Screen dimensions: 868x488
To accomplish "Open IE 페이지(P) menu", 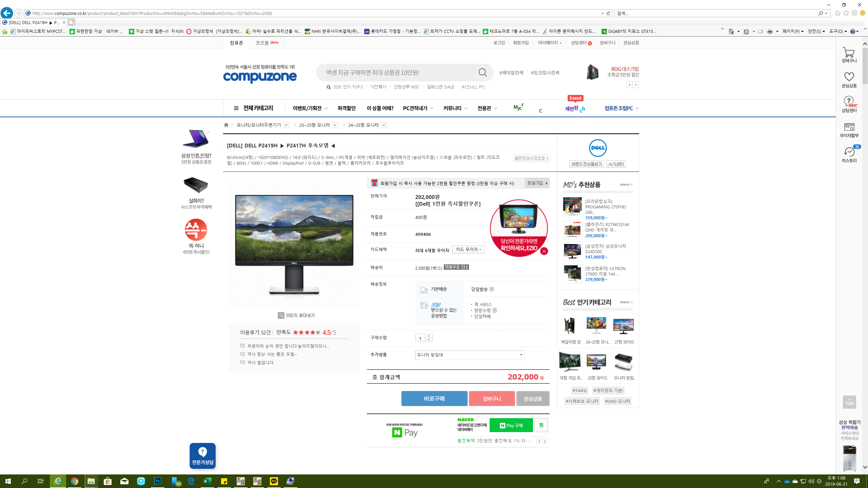I will click(793, 31).
